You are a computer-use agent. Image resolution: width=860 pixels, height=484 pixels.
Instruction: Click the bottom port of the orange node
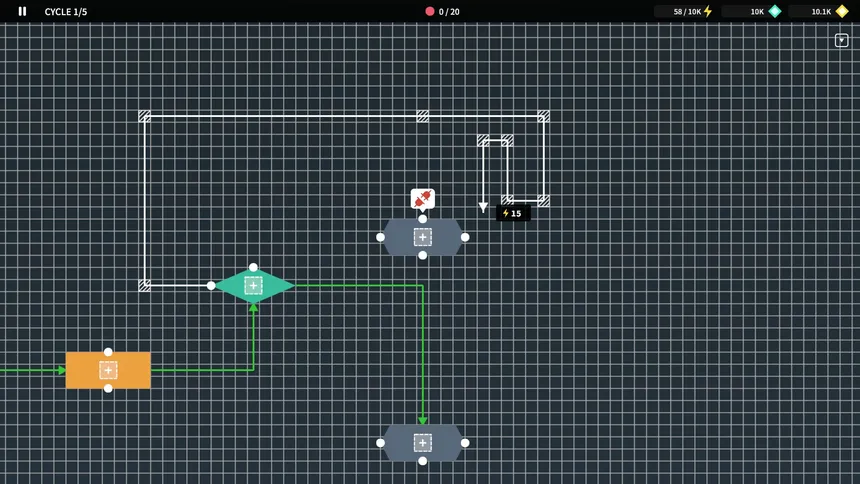pyautogui.click(x=108, y=389)
